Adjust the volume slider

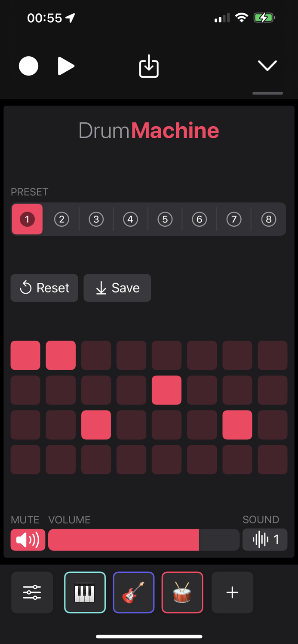click(x=144, y=539)
